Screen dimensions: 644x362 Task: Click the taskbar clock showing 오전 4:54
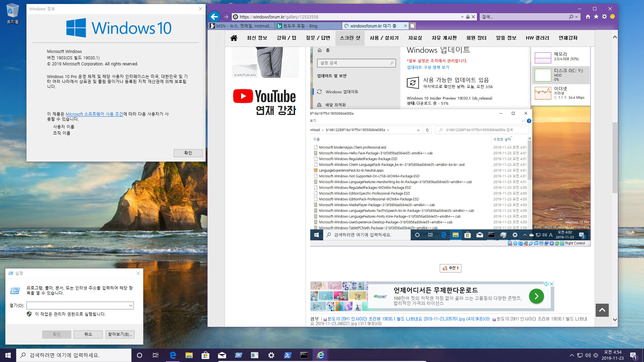pos(612,355)
